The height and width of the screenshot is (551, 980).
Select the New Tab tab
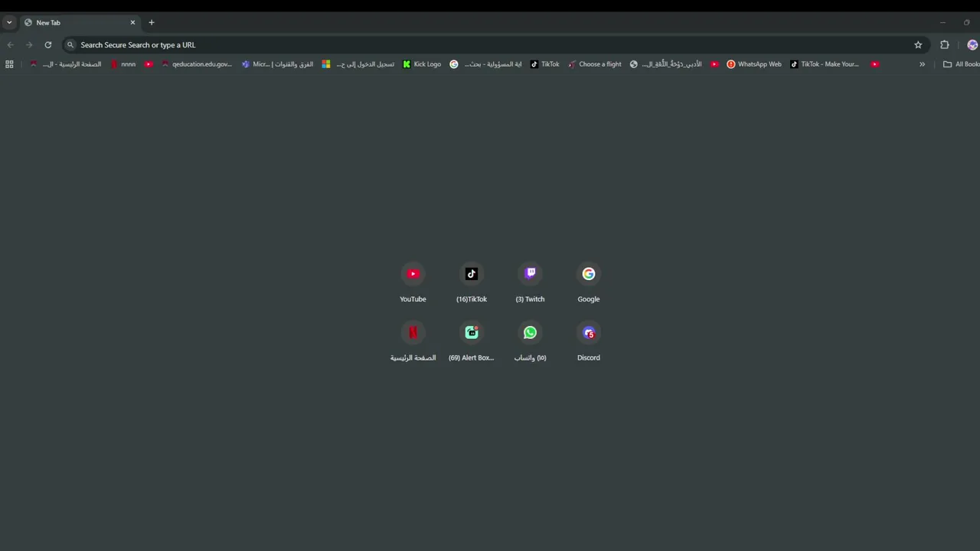click(80, 22)
